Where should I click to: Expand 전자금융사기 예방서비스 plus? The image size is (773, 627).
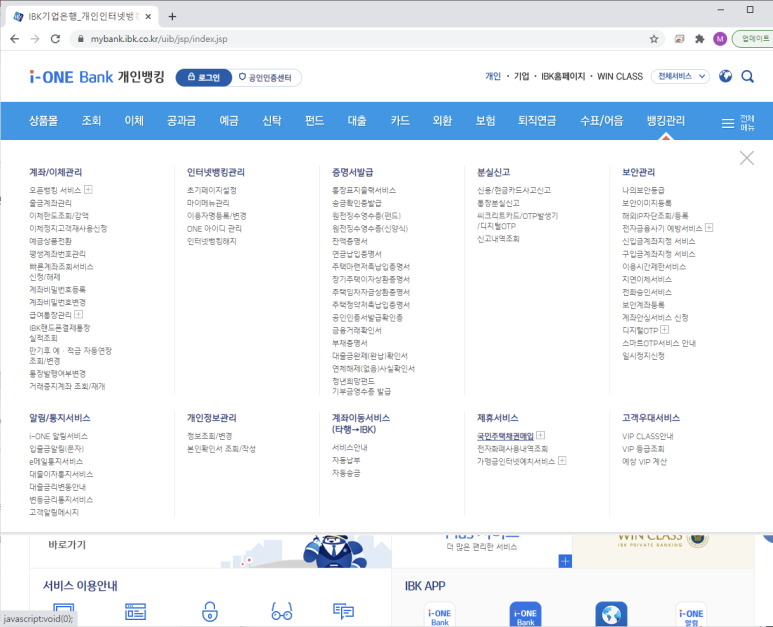[709, 227]
